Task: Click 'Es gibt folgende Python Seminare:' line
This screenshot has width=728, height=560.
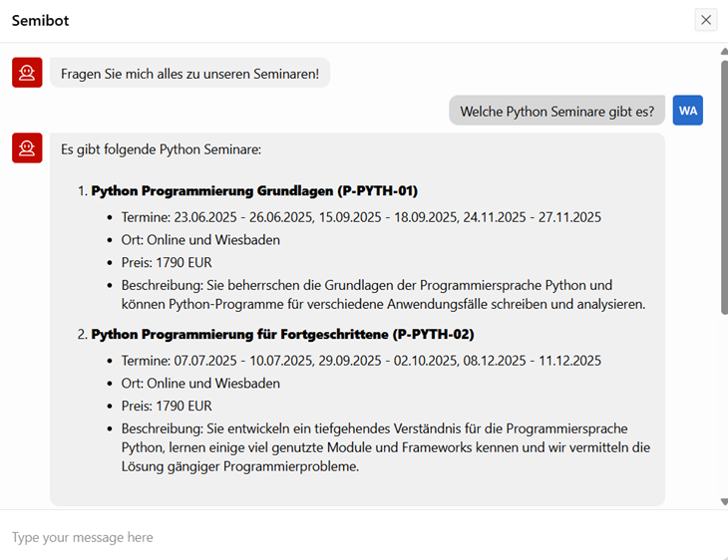Action: pos(162,149)
